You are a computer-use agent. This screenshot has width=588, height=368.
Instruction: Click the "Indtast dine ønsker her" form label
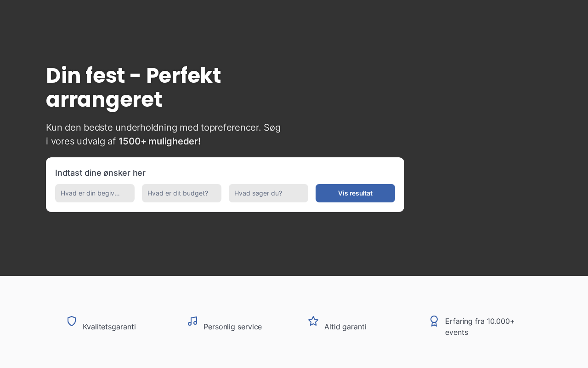tap(100, 173)
